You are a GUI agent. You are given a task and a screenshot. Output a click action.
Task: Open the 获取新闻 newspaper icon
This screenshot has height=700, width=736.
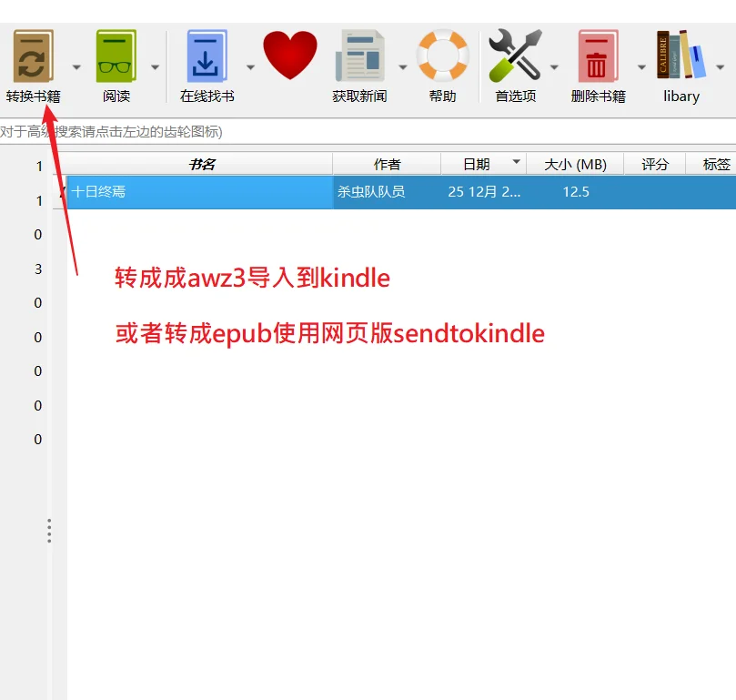(360, 56)
